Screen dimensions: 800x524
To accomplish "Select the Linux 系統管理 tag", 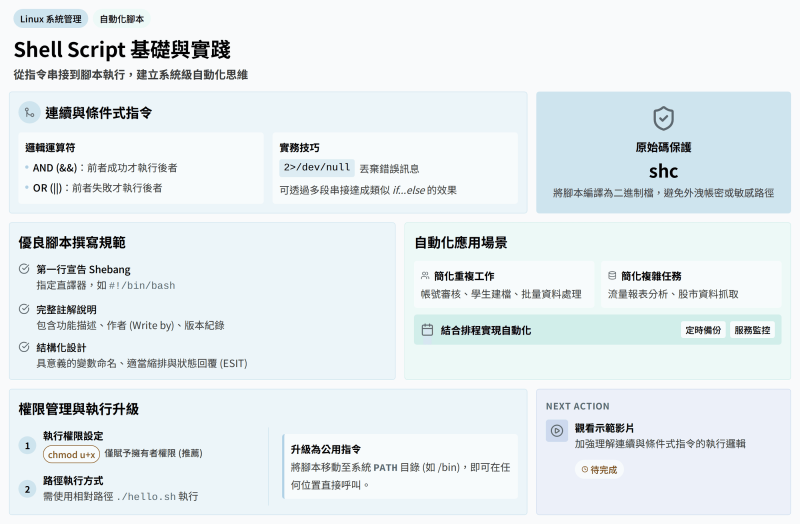I will click(51, 19).
